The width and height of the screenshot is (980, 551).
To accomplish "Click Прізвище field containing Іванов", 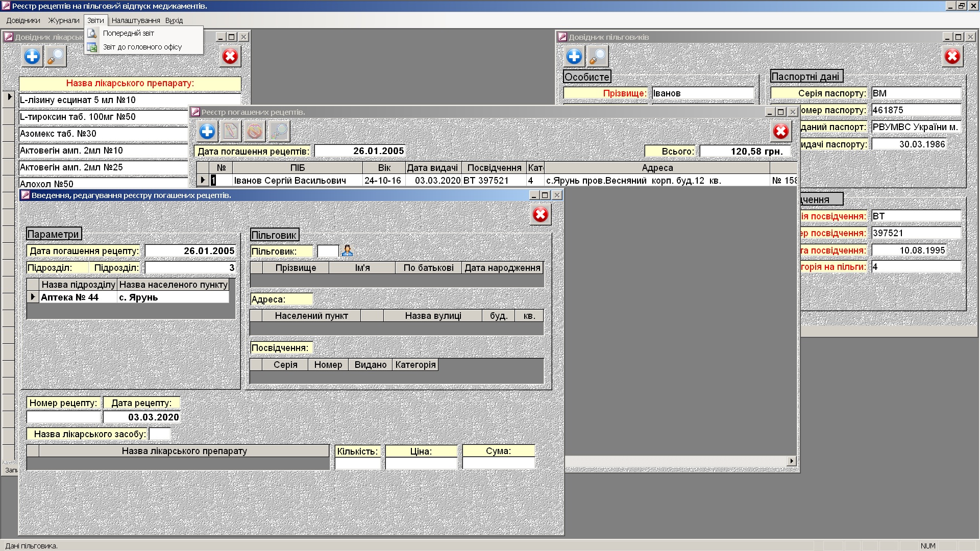I will (x=703, y=93).
